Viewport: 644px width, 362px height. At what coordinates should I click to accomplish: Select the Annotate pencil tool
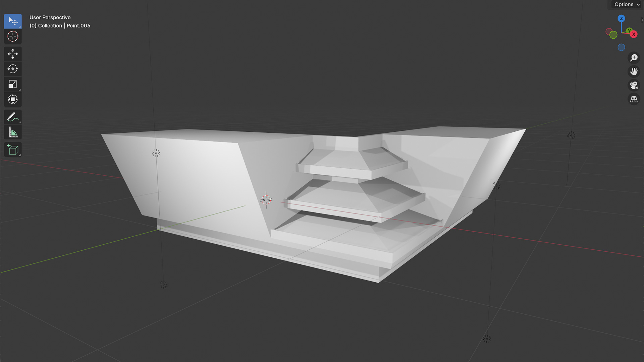13,117
